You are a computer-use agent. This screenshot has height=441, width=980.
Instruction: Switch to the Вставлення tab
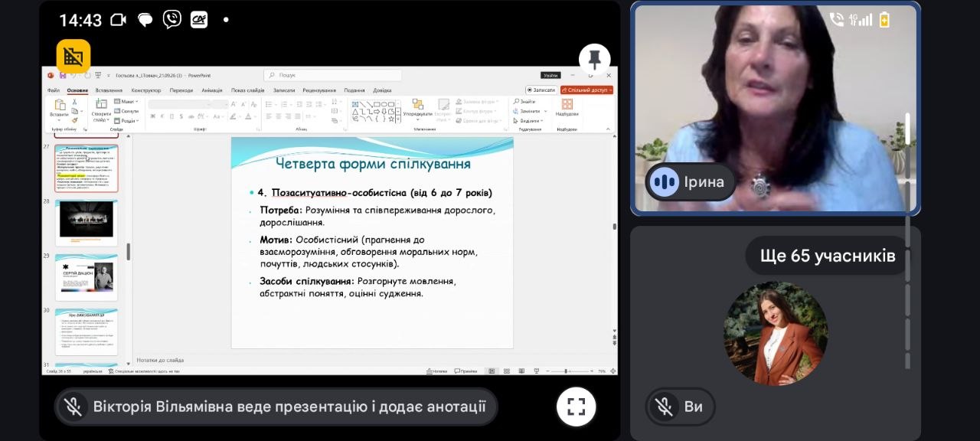109,90
